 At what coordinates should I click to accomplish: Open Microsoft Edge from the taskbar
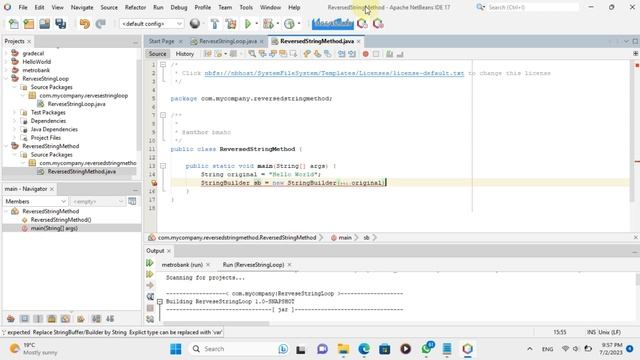click(x=364, y=349)
